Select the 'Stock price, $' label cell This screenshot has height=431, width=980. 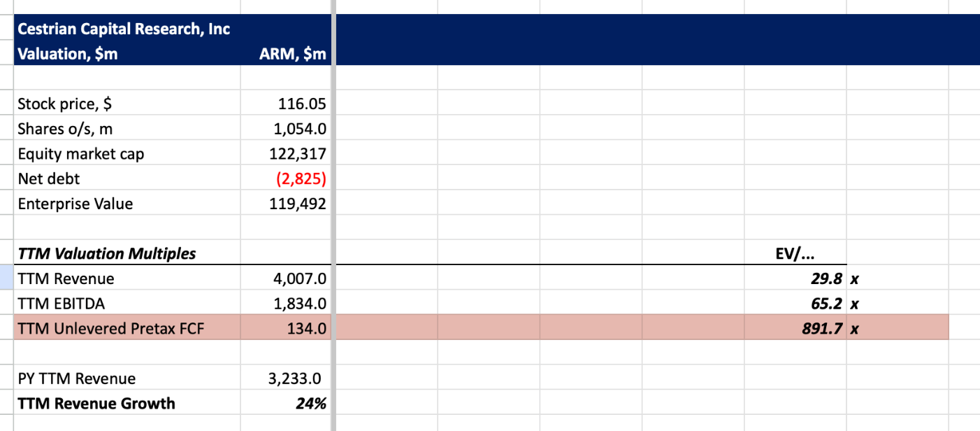[x=127, y=104]
